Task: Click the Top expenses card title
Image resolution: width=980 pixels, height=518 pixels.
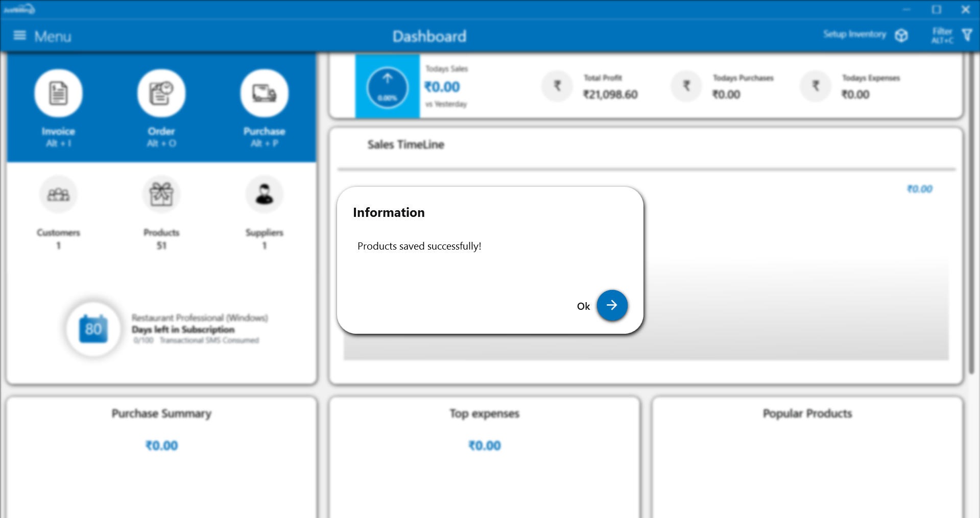Action: pyautogui.click(x=484, y=413)
